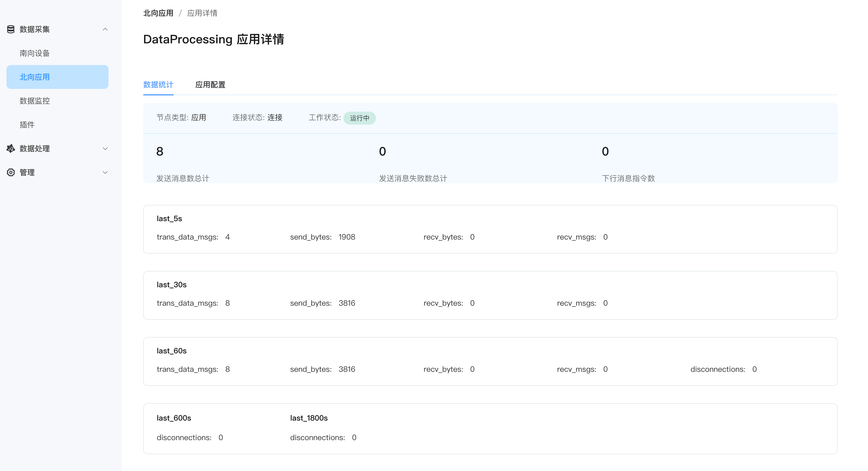Click the last_1800s section heading
The image size is (868, 471).
coord(309,418)
